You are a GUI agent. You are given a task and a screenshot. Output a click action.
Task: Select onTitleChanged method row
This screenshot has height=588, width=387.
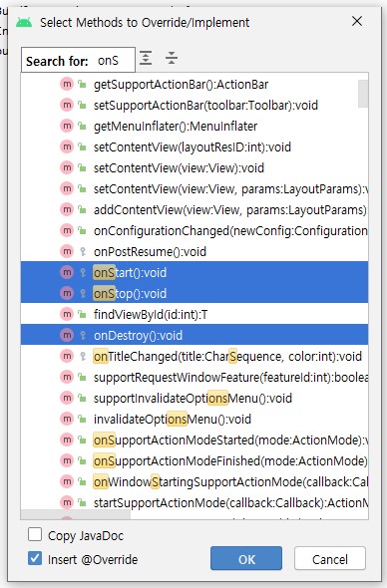pos(194,356)
